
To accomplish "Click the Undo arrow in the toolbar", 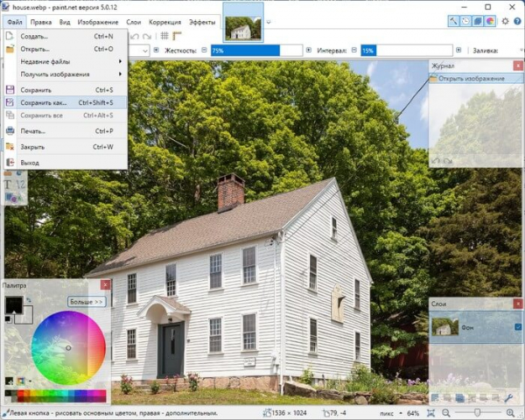I will point(135,36).
